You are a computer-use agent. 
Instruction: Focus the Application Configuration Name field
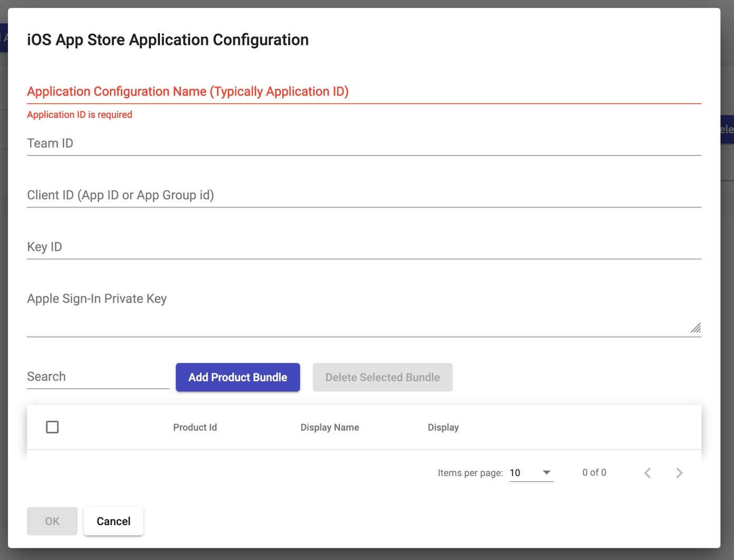coord(364,92)
